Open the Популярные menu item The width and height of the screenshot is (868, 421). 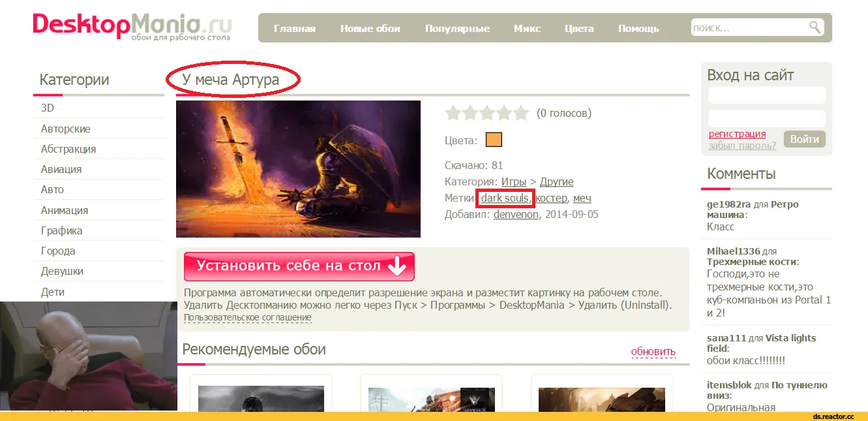[457, 29]
